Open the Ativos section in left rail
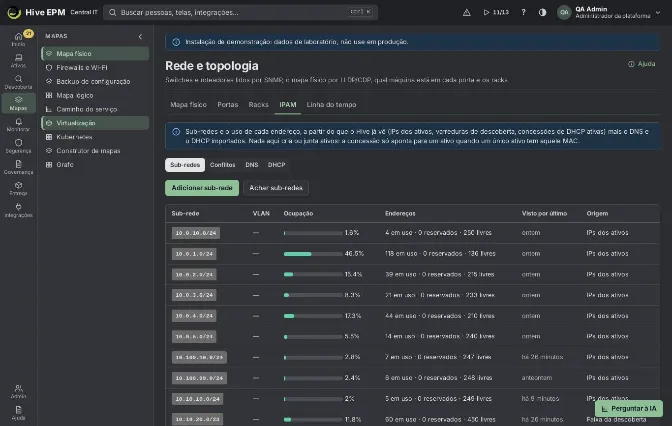Image resolution: width=672 pixels, height=426 pixels. click(x=18, y=60)
